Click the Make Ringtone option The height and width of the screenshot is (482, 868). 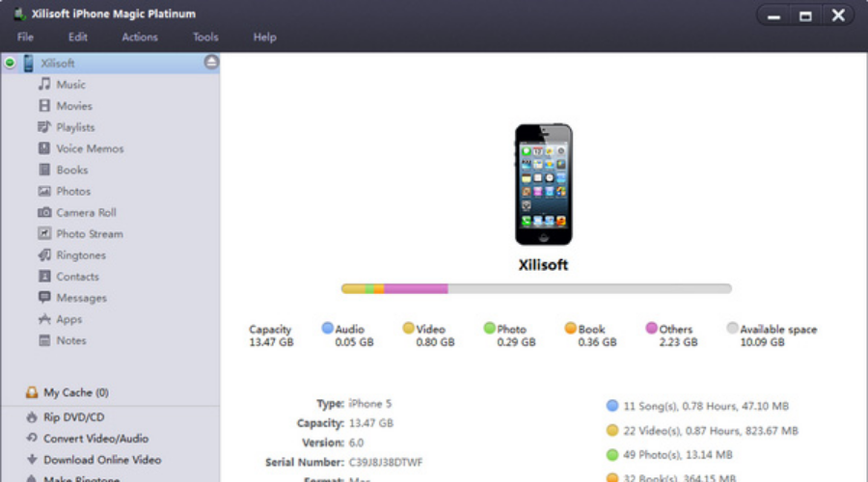(81, 479)
